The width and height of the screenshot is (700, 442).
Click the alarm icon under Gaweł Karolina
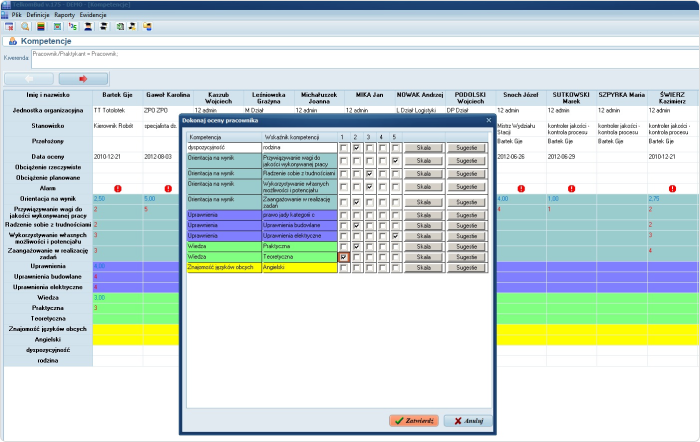point(168,188)
